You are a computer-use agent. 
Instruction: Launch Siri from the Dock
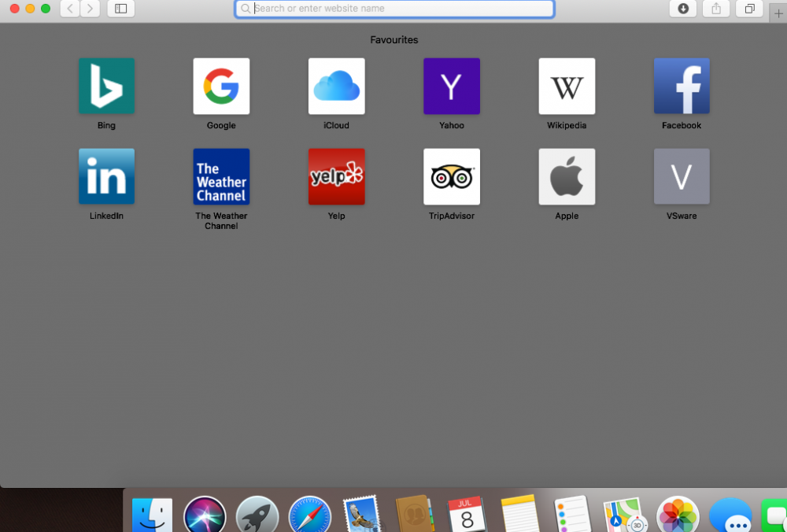(x=205, y=515)
